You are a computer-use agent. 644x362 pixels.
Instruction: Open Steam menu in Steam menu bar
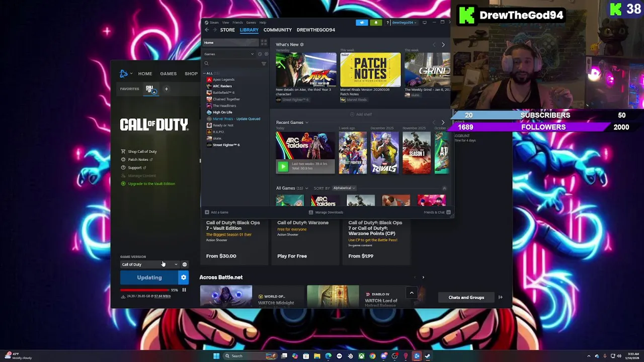tap(214, 23)
